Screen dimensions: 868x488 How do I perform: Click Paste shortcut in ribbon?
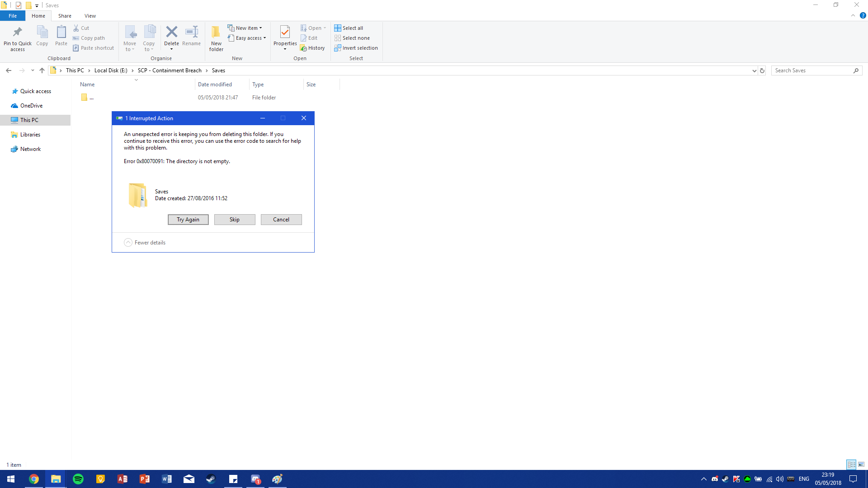93,48
